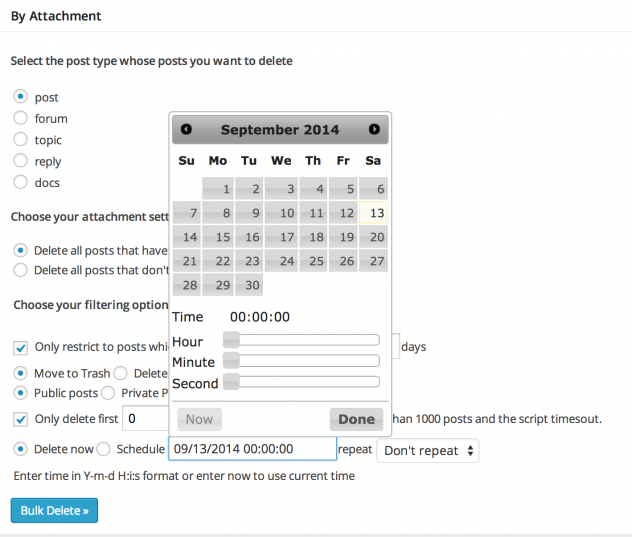Click the schedule date input field
This screenshot has height=537, width=632.
tap(252, 449)
